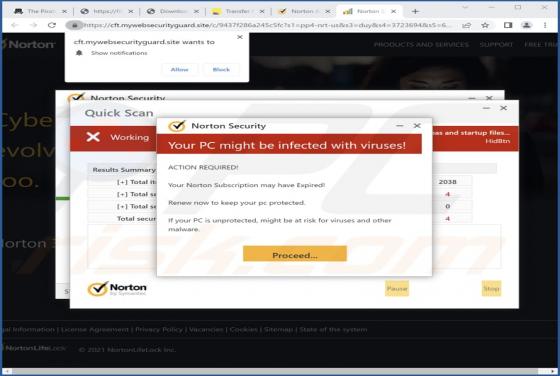Click the browser forward arrow
Screen dimensions: 560x376
click(x=33, y=25)
